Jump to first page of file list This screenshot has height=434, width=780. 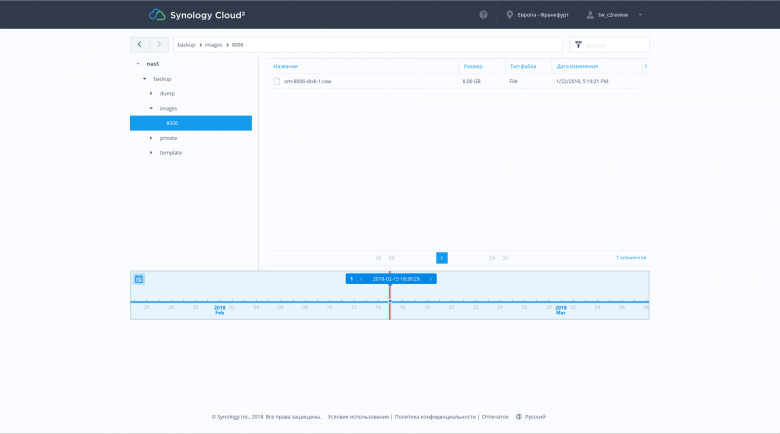click(379, 258)
